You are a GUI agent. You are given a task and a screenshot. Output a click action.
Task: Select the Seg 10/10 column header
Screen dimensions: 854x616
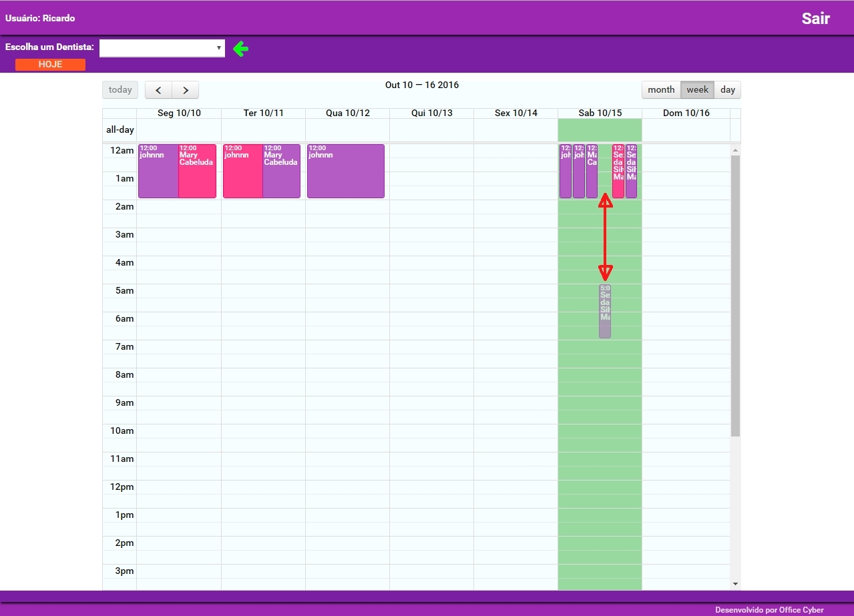(179, 113)
